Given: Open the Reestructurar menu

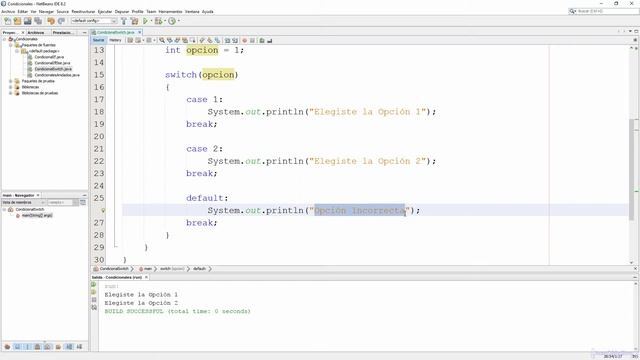Looking at the screenshot, I should coord(83,12).
